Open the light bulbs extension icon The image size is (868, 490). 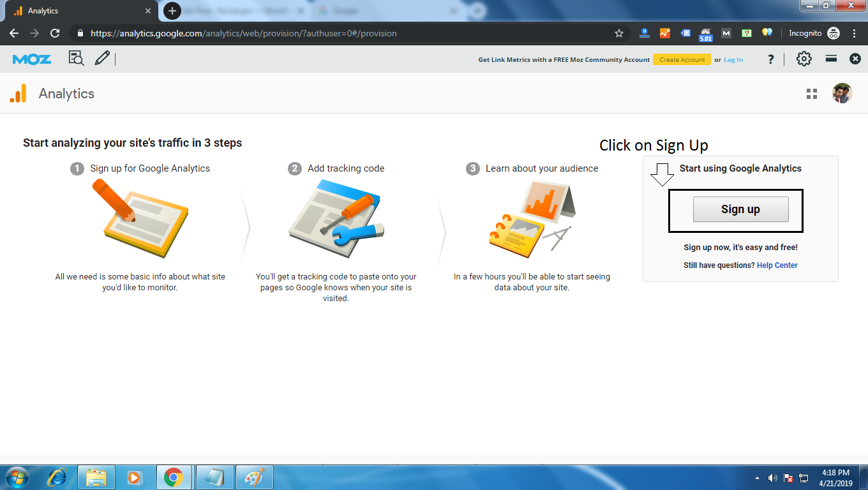pos(767,33)
